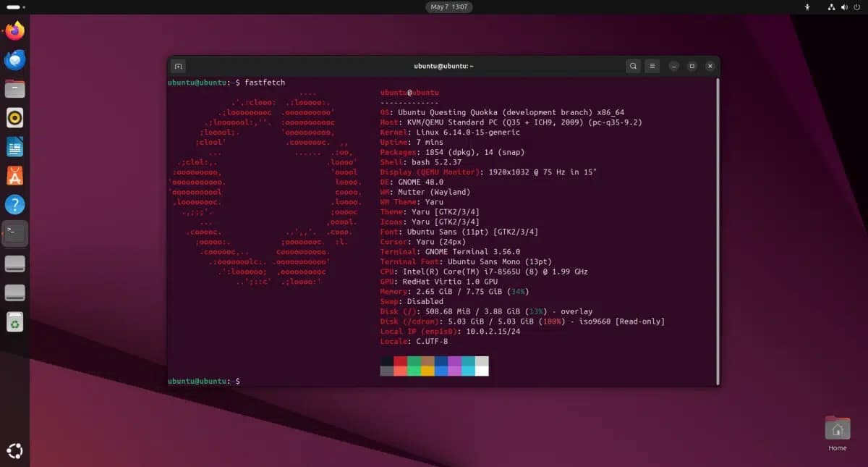Click the wired network icon in top bar
Image resolution: width=868 pixels, height=467 pixels.
tap(831, 7)
